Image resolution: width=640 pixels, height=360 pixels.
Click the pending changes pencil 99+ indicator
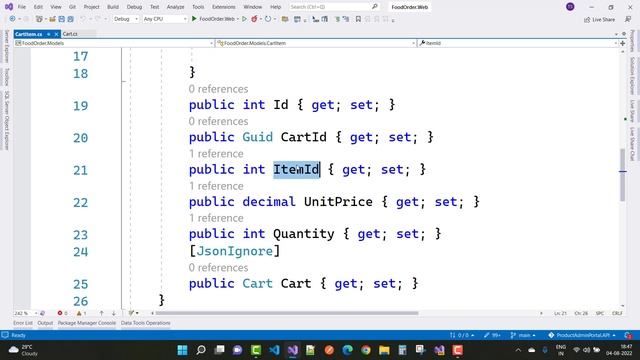[x=492, y=335]
